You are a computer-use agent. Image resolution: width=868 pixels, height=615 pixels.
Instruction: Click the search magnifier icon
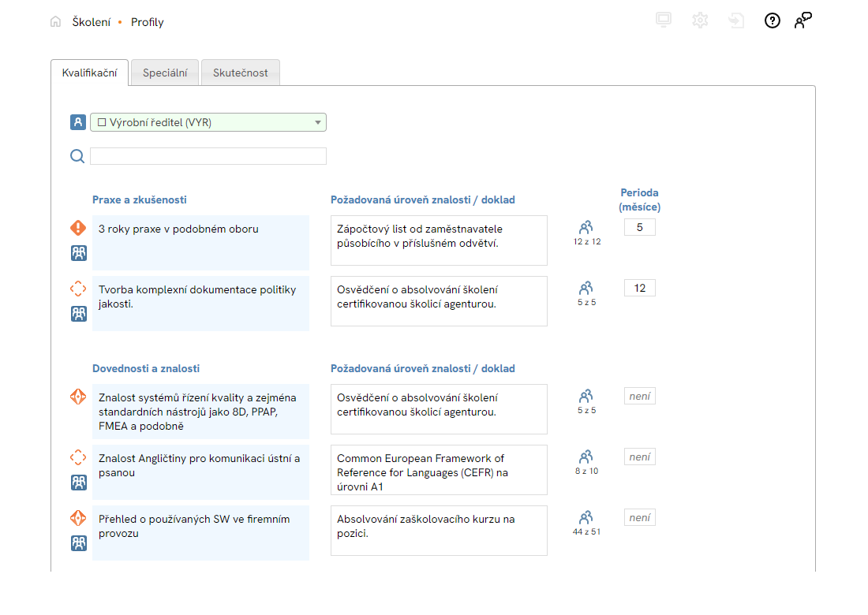click(77, 156)
